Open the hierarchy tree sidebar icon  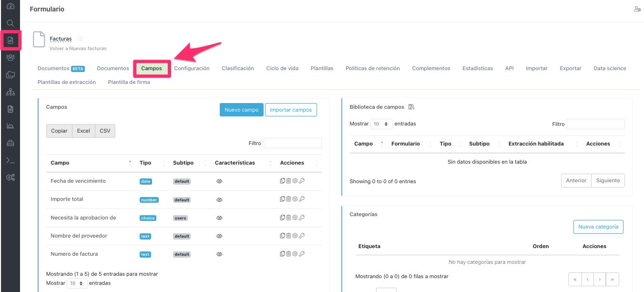10,92
